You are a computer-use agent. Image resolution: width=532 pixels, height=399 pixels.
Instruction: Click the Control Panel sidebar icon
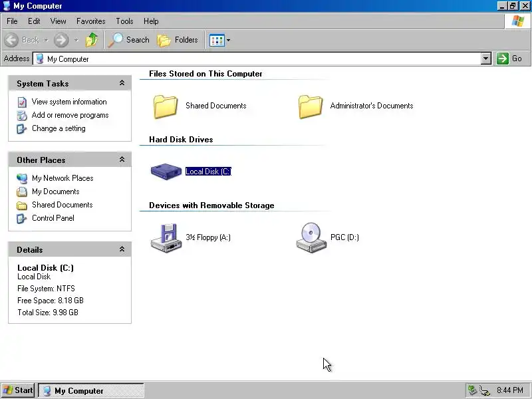tap(22, 219)
